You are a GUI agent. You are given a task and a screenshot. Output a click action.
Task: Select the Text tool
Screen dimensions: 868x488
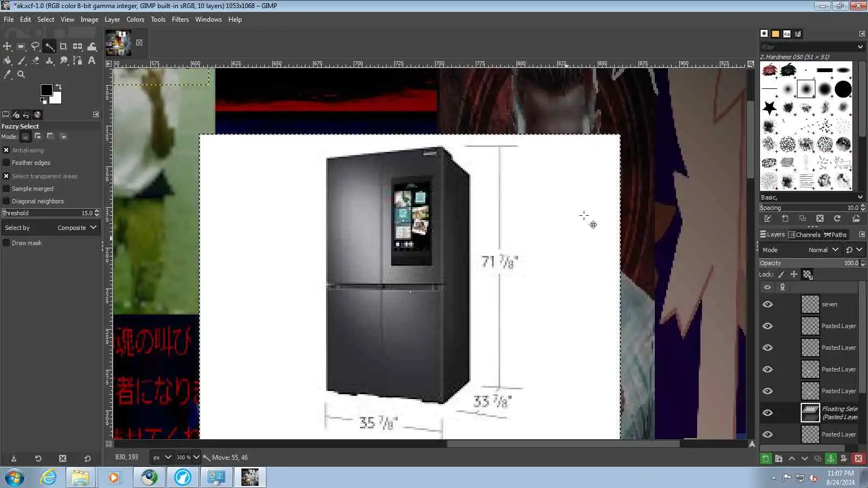point(92,61)
